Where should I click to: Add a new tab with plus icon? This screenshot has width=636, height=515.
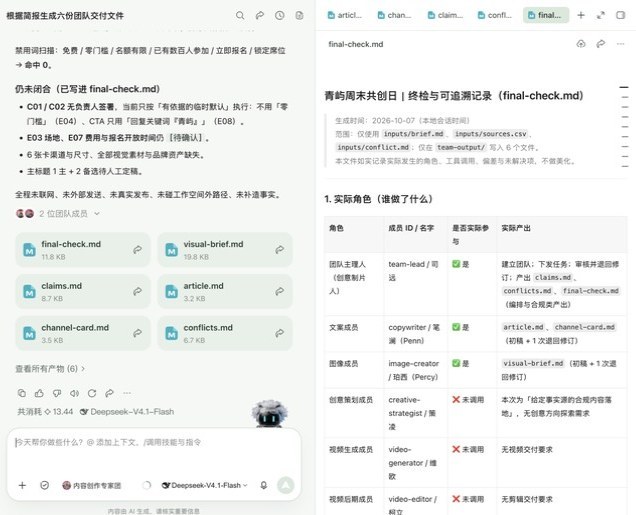pyautogui.click(x=581, y=15)
